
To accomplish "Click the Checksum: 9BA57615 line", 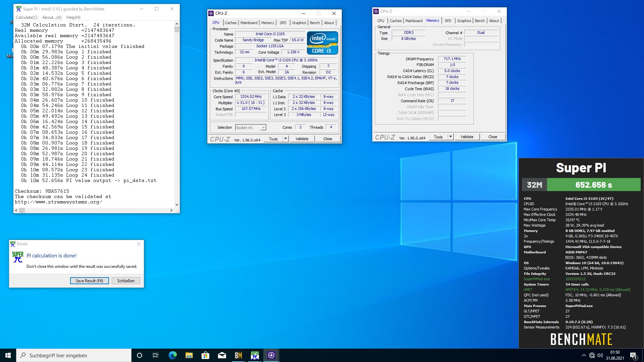I will (x=42, y=191).
